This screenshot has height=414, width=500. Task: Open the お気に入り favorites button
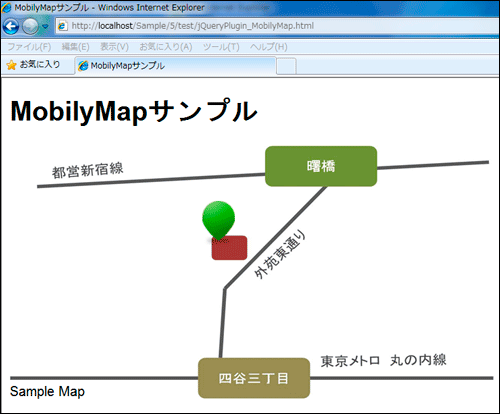34,65
